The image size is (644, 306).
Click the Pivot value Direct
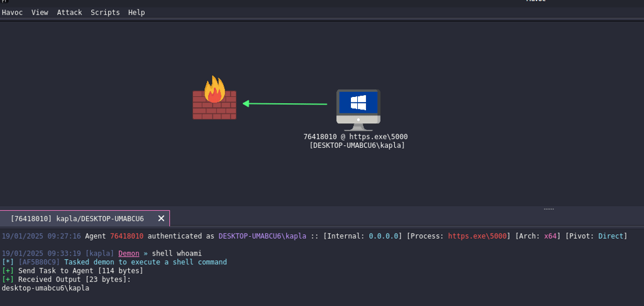point(611,236)
